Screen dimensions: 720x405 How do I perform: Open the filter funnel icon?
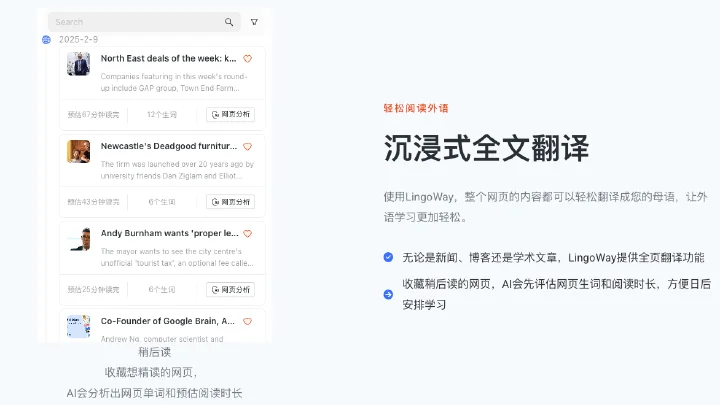pyautogui.click(x=254, y=22)
